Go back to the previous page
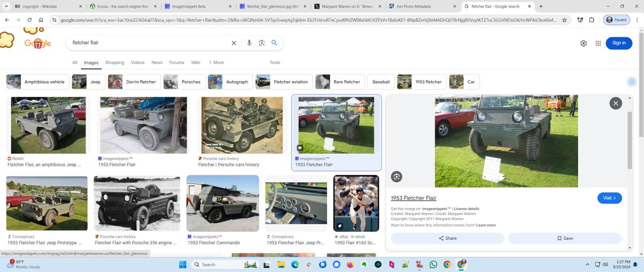 pyautogui.click(x=7, y=20)
